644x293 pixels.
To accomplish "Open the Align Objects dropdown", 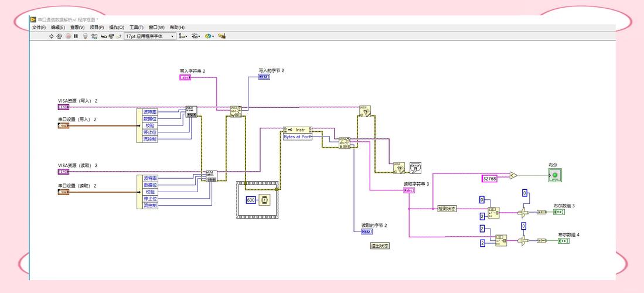I will [183, 36].
